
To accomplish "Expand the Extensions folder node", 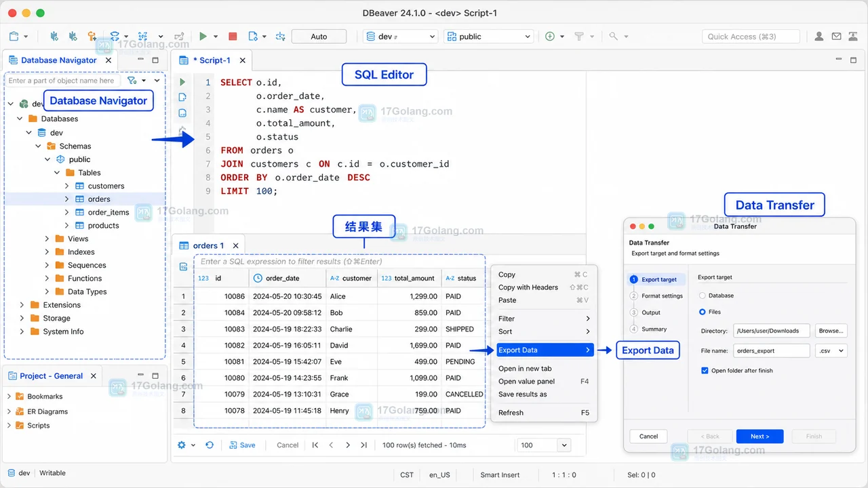I will pos(22,305).
